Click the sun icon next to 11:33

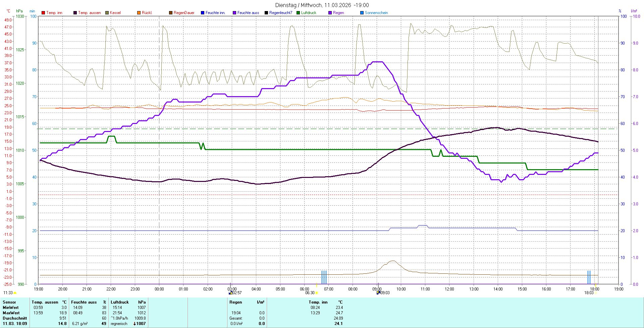pyautogui.click(x=15, y=293)
